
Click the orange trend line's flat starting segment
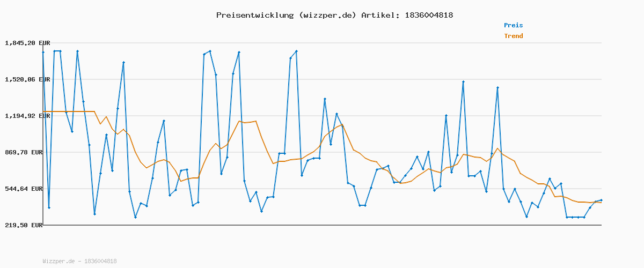click(x=70, y=111)
